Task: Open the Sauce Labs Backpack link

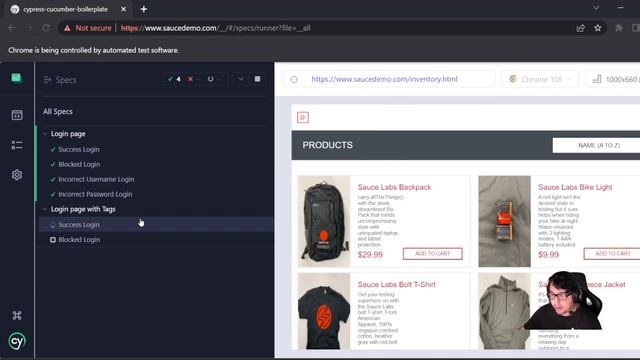Action: coord(394,187)
